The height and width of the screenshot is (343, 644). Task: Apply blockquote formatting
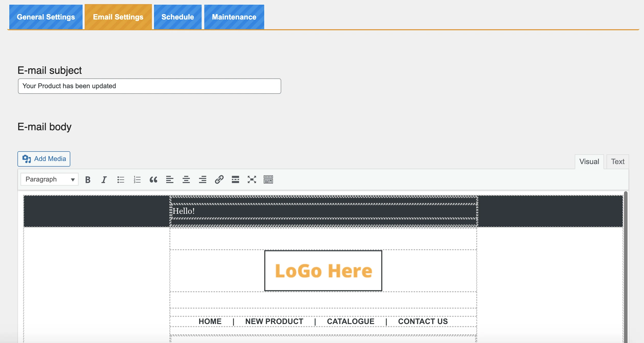153,179
